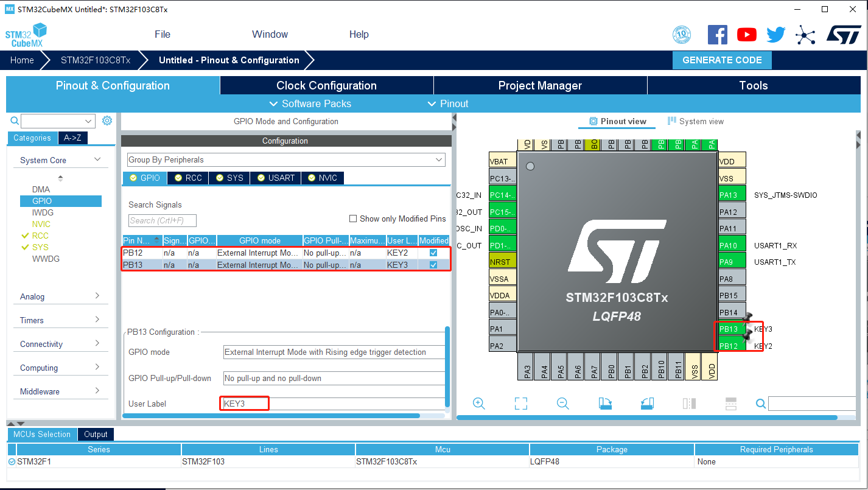
Task: Zoom out of the chip pinout view
Action: point(563,404)
